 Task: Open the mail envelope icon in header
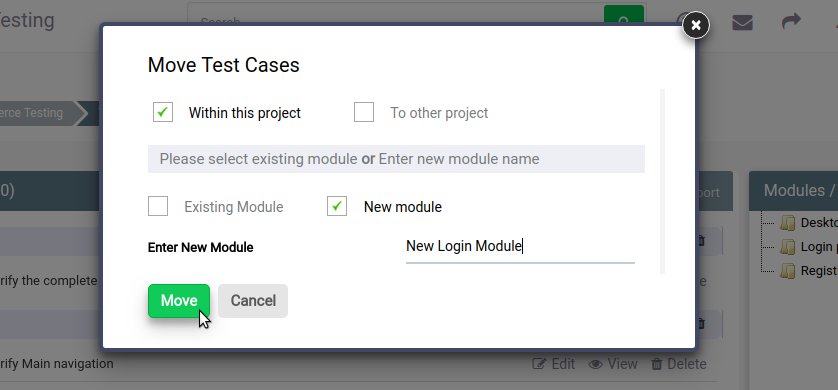tap(742, 23)
